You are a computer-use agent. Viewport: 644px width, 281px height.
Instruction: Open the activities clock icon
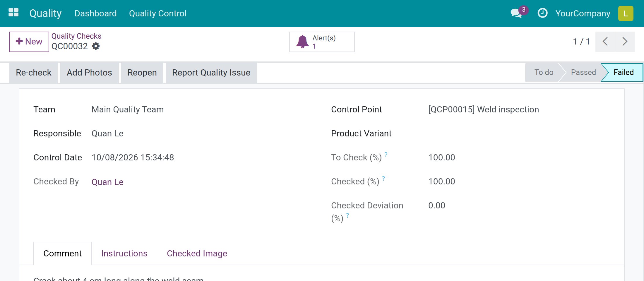[x=542, y=13]
